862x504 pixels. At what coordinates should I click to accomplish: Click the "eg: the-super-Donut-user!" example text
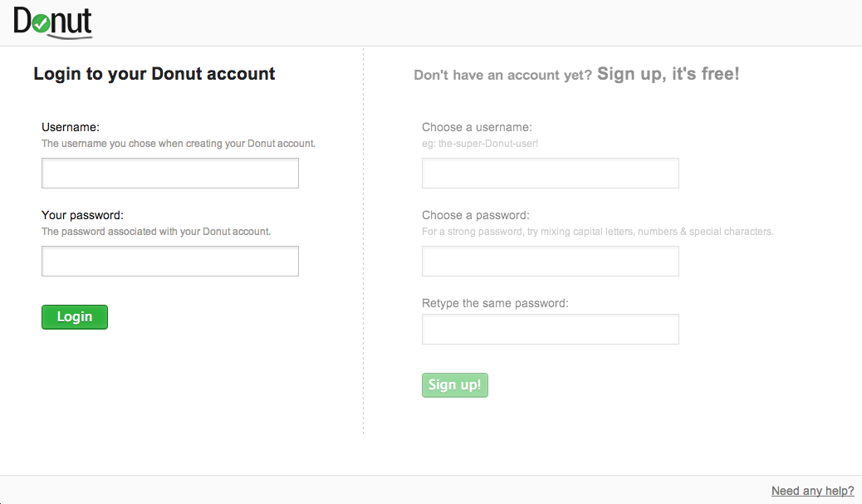480,144
